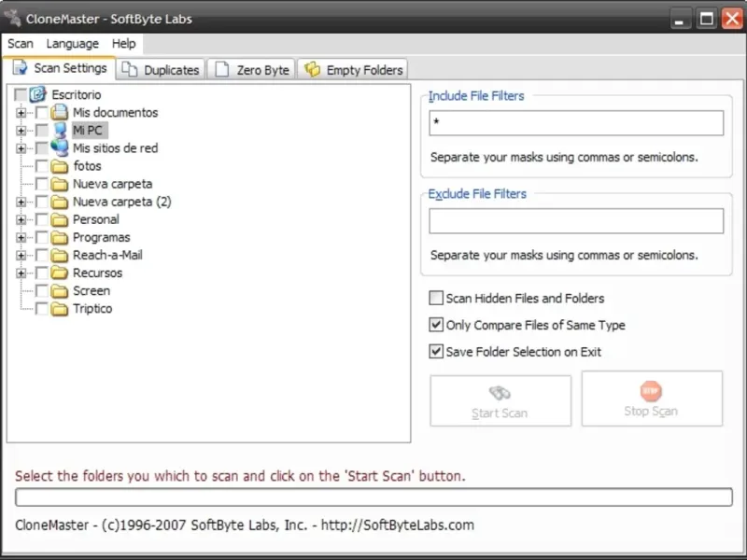Select the Nueva carpeta folder label

[112, 184]
